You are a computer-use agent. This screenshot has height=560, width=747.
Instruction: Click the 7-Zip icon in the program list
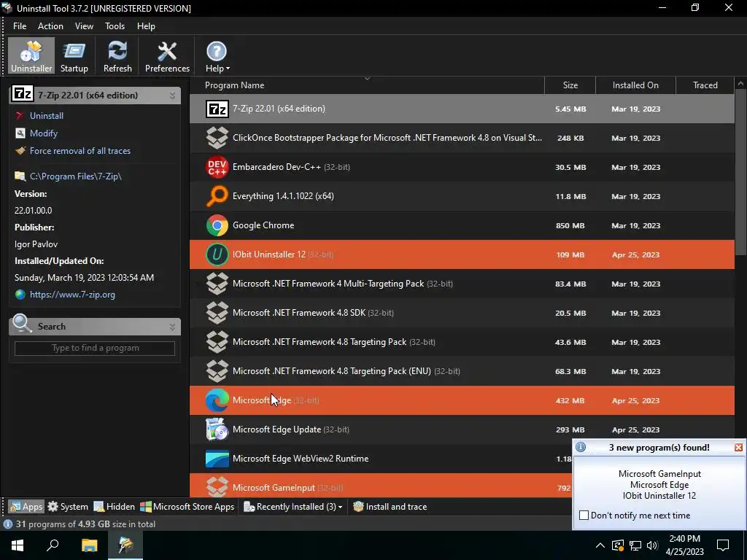pos(217,109)
